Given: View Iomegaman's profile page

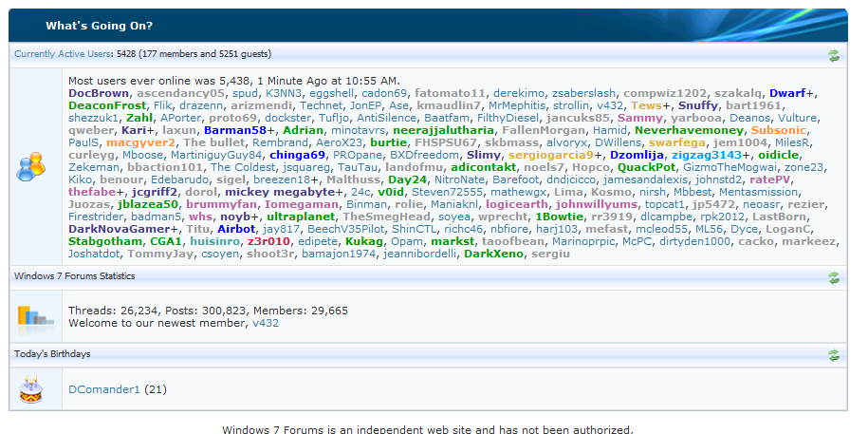Looking at the screenshot, I should coord(301,204).
